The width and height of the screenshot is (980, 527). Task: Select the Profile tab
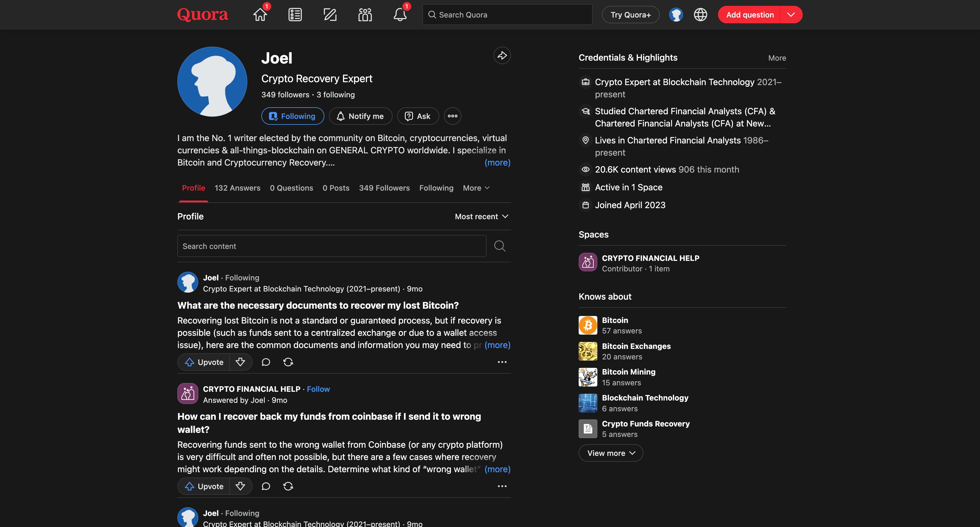point(193,188)
